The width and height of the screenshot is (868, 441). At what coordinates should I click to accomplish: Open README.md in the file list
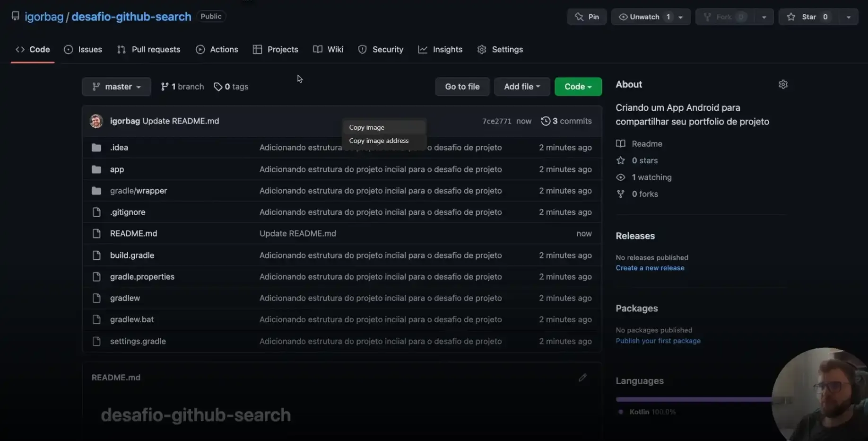click(x=133, y=233)
